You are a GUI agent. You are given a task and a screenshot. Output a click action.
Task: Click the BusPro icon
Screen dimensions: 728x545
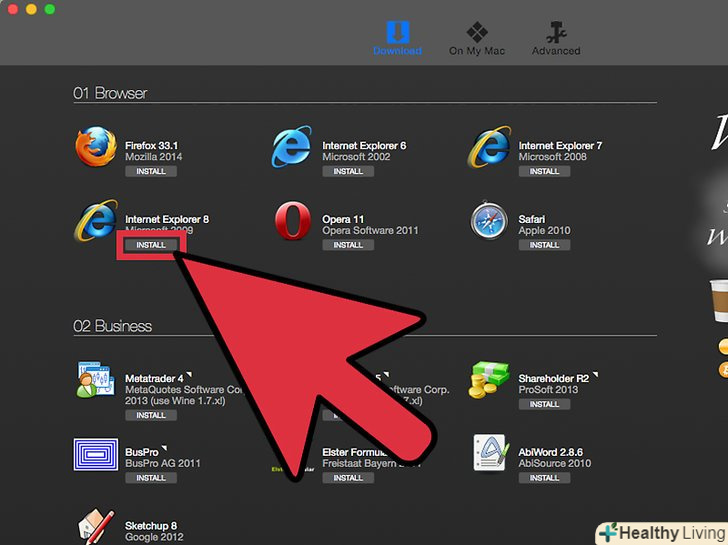[96, 454]
